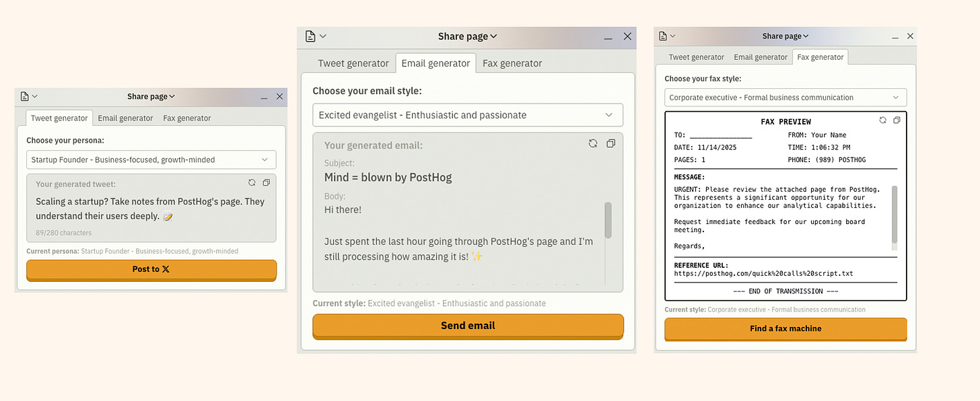
Task: Click 'Current style: Excited evangelist' line
Action: (429, 303)
